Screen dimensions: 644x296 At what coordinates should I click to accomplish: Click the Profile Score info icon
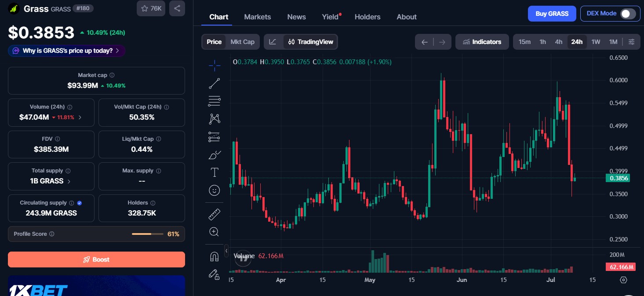pyautogui.click(x=52, y=234)
